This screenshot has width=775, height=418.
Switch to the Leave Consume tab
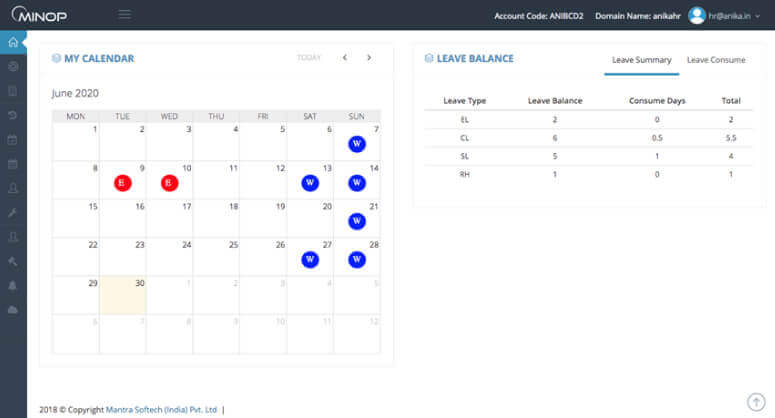pos(715,60)
